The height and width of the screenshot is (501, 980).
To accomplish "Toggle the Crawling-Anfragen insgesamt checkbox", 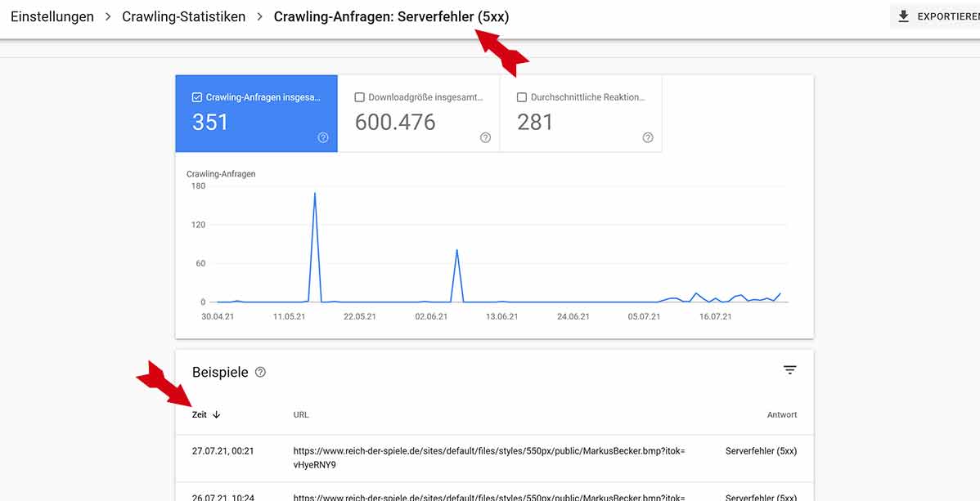I will (x=197, y=97).
